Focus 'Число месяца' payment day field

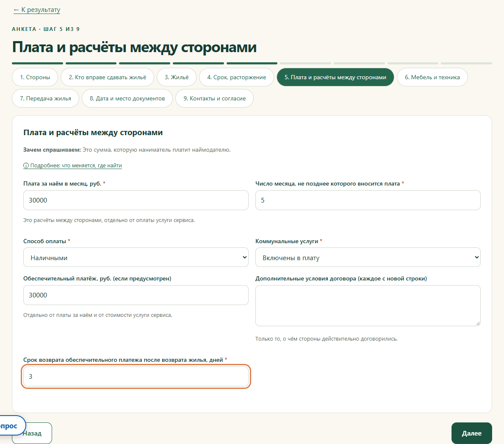[x=368, y=200]
